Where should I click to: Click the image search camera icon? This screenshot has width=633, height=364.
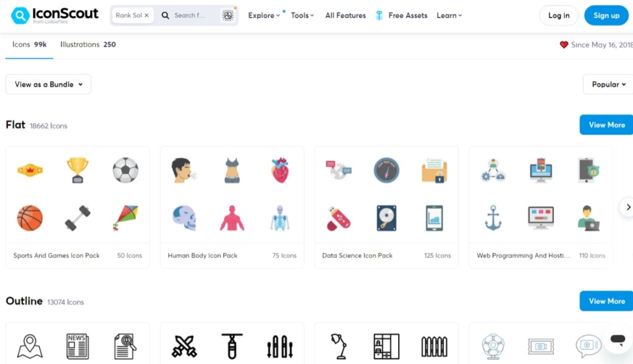227,15
